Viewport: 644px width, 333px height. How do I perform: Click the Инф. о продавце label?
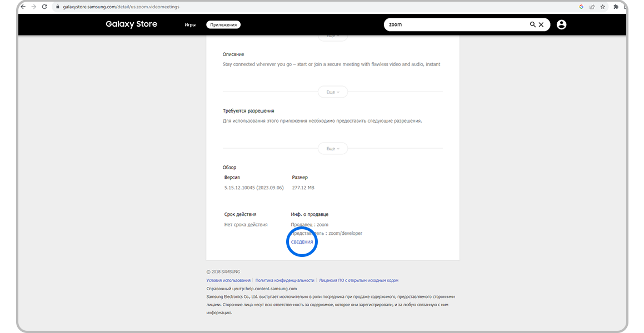pos(309,214)
